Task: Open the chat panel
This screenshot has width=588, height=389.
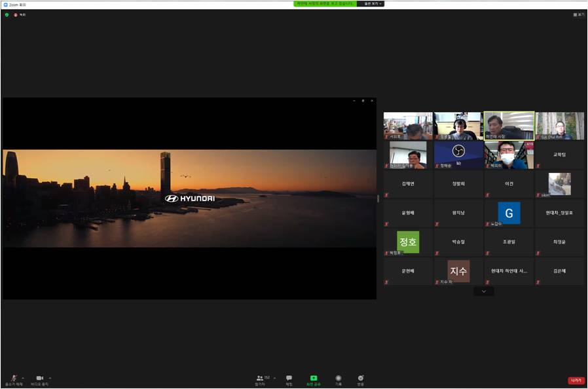Action: (289, 380)
